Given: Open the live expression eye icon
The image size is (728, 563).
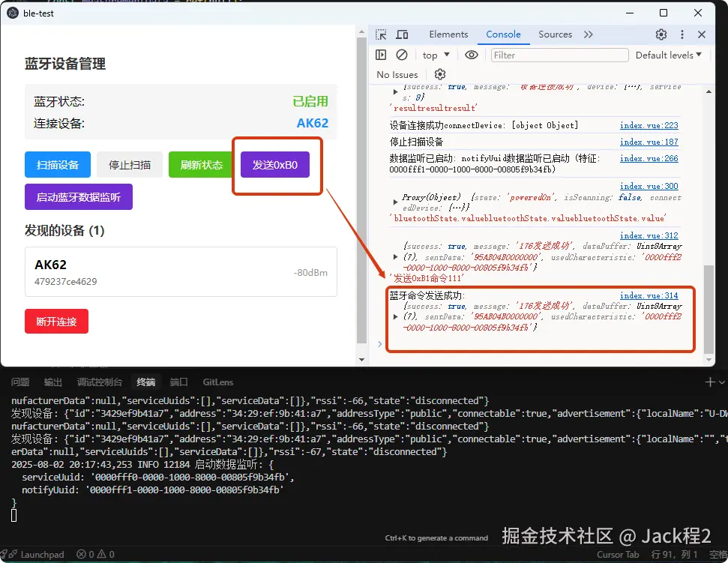Looking at the screenshot, I should (x=472, y=55).
